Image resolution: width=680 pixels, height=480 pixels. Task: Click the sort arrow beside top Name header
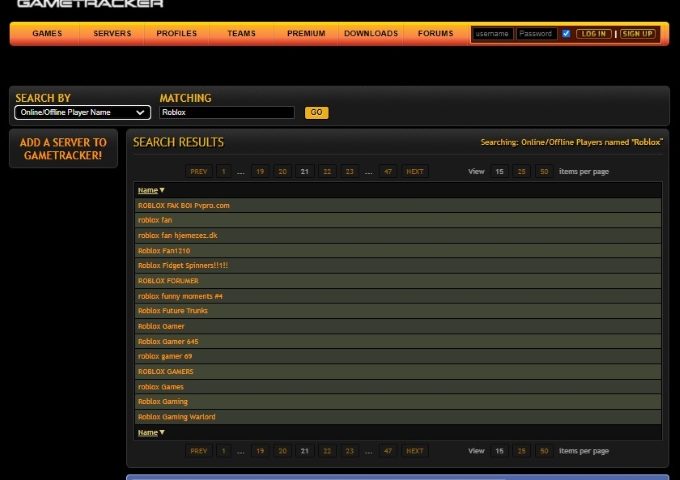(162, 190)
